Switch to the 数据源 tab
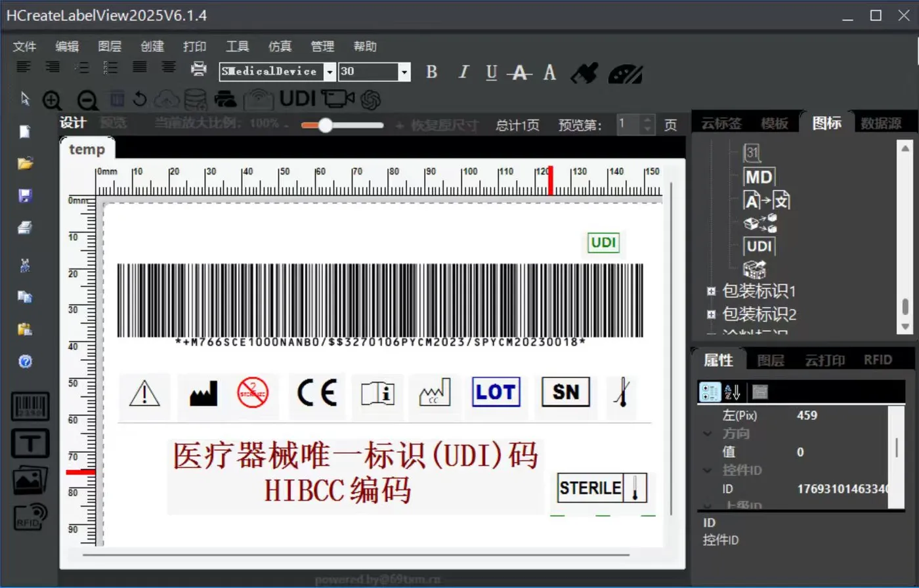The width and height of the screenshot is (919, 588). click(x=881, y=123)
